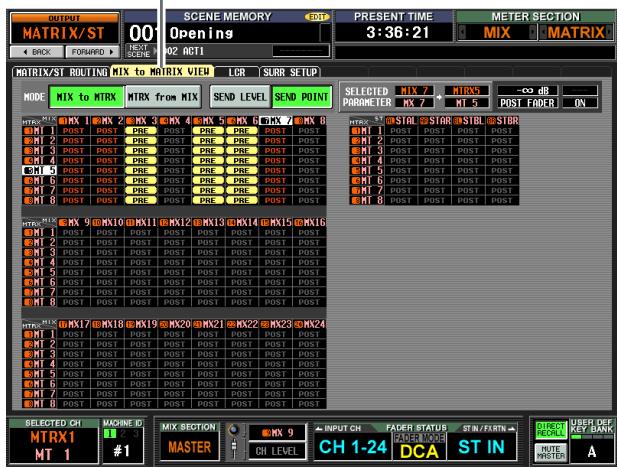Click the CH LEVEL field under MX 9
The width and height of the screenshot is (617, 468).
click(x=277, y=451)
